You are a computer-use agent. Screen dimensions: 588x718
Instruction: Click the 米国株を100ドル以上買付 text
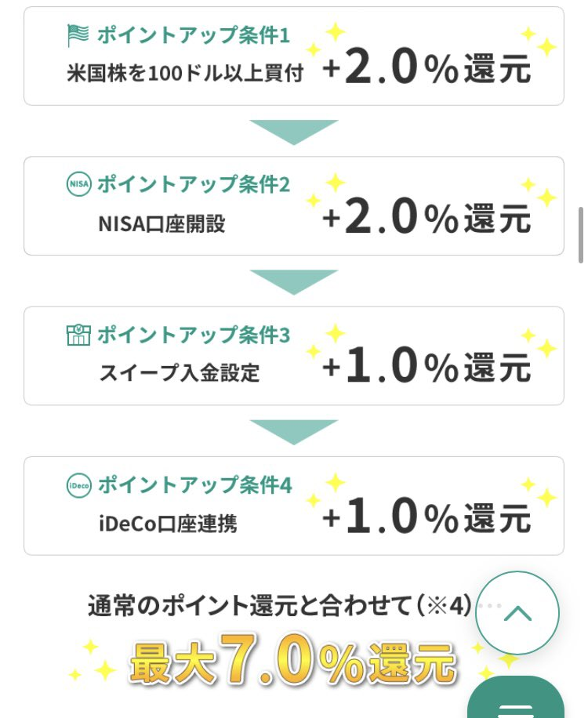[185, 73]
